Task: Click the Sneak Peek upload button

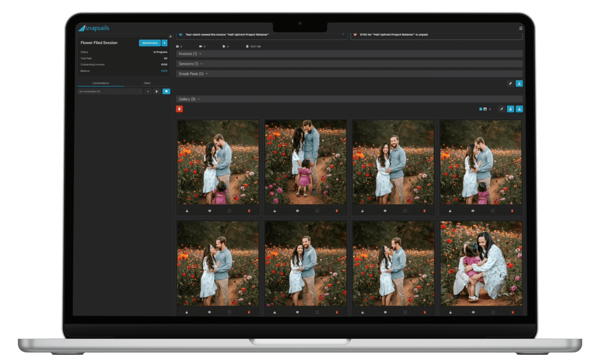Action: [519, 84]
